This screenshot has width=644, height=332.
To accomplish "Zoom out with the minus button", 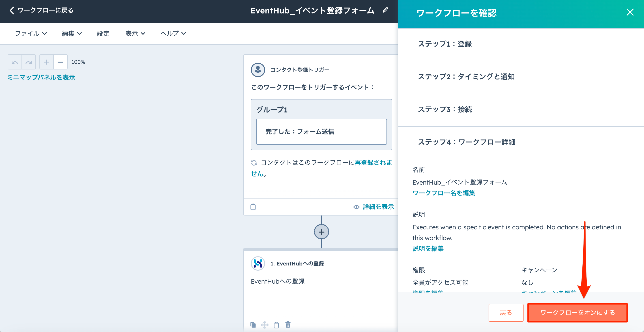I will pos(60,62).
